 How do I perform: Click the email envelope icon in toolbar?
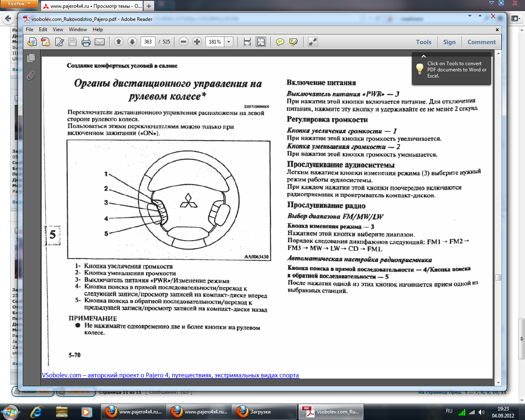coord(100,42)
